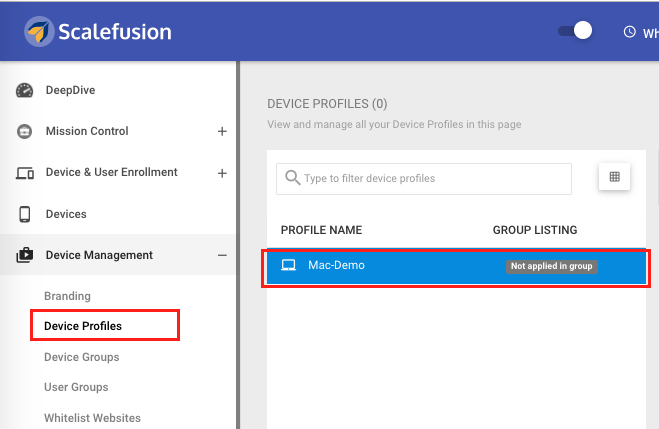Viewport: 659px width, 429px height.
Task: Click the laptop icon beside Mac-Demo
Action: pos(288,265)
